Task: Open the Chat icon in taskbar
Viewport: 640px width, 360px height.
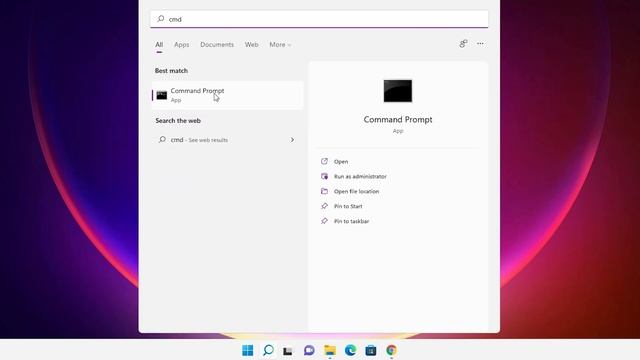Action: click(x=309, y=350)
